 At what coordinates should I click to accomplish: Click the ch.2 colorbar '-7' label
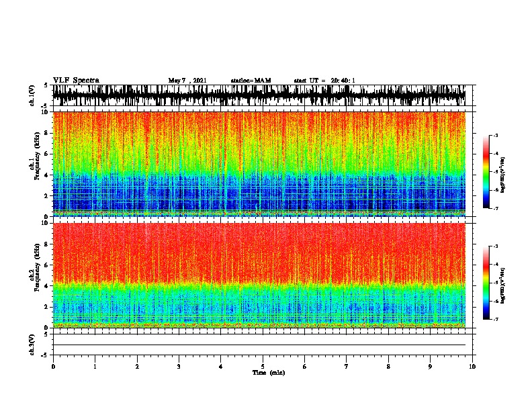pos(496,319)
